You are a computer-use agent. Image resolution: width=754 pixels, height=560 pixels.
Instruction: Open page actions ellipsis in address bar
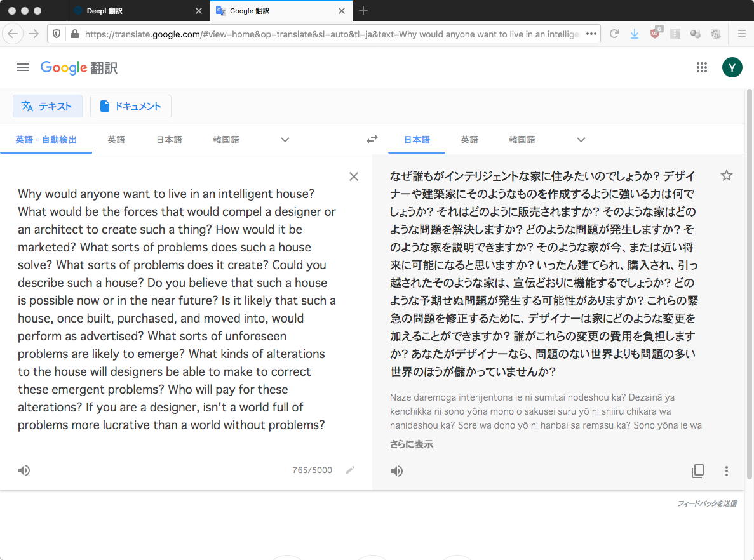(x=591, y=34)
